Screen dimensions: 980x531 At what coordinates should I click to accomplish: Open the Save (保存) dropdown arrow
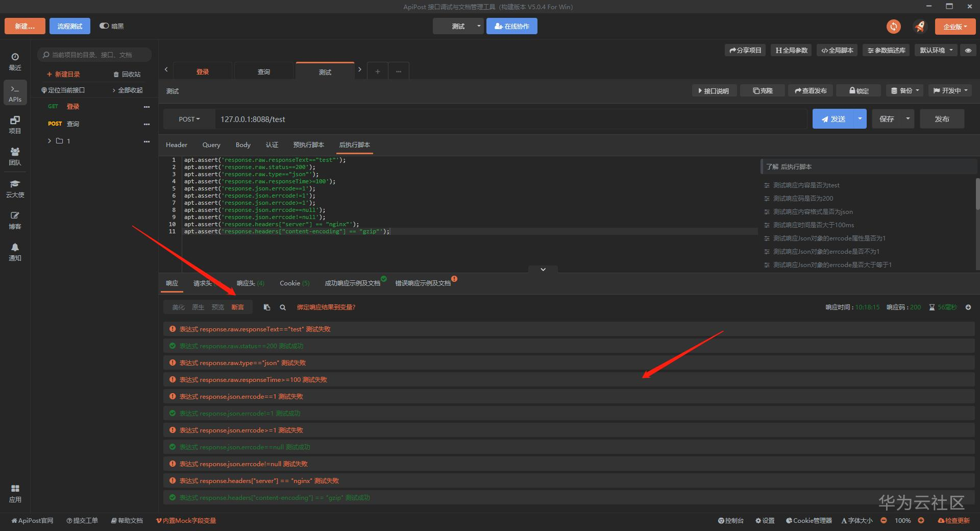[908, 119]
